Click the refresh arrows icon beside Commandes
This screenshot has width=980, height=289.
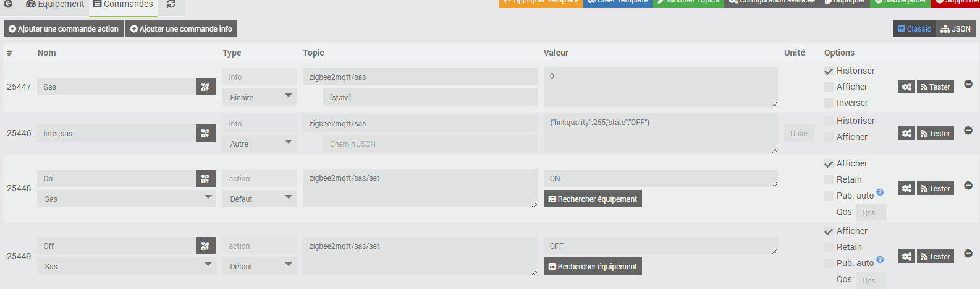171,4
